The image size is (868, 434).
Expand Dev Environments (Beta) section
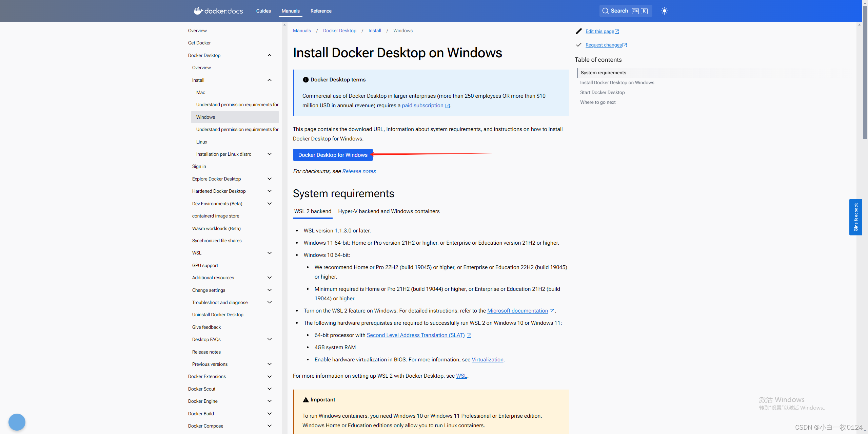click(270, 204)
